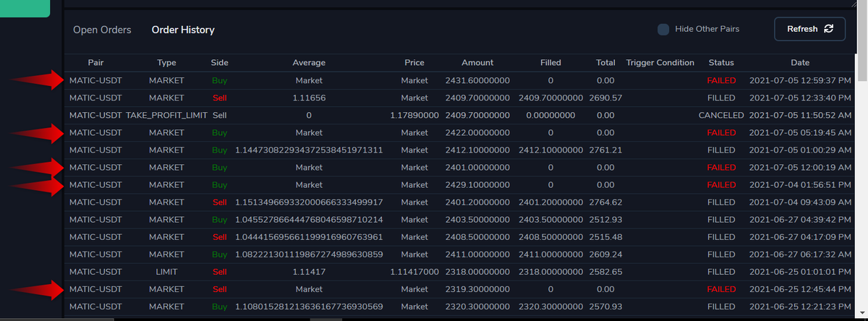
Task: Click FAILED status dated 2021-06-25 12:45:44 PM
Action: pyautogui.click(x=721, y=288)
